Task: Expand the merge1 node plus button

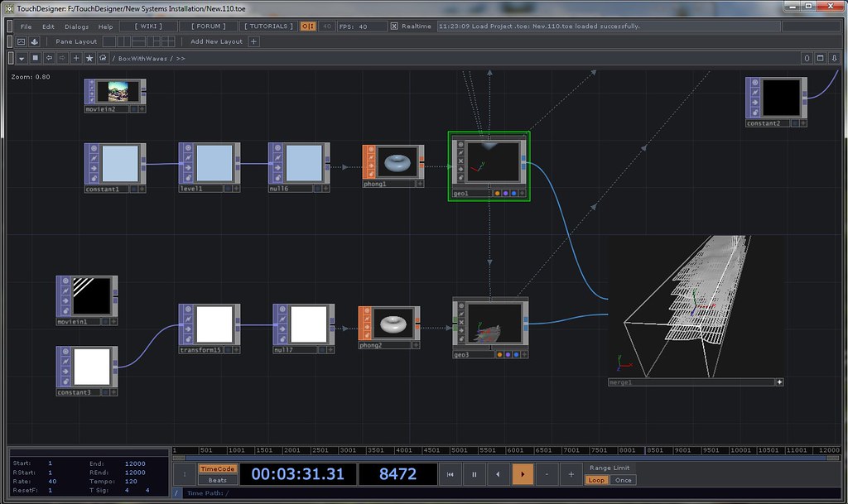Action: pyautogui.click(x=778, y=382)
